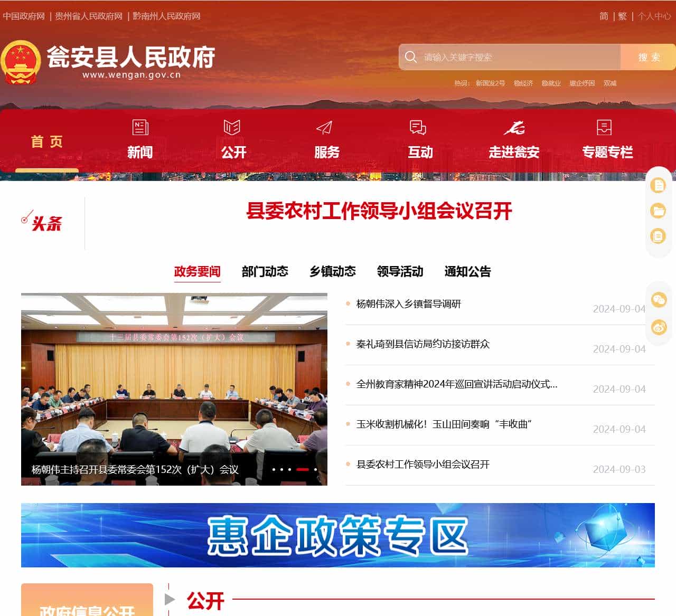Screen dimensions: 676x616
Task: Click the 新闻 news icon in the navigation bar
Action: tap(139, 127)
